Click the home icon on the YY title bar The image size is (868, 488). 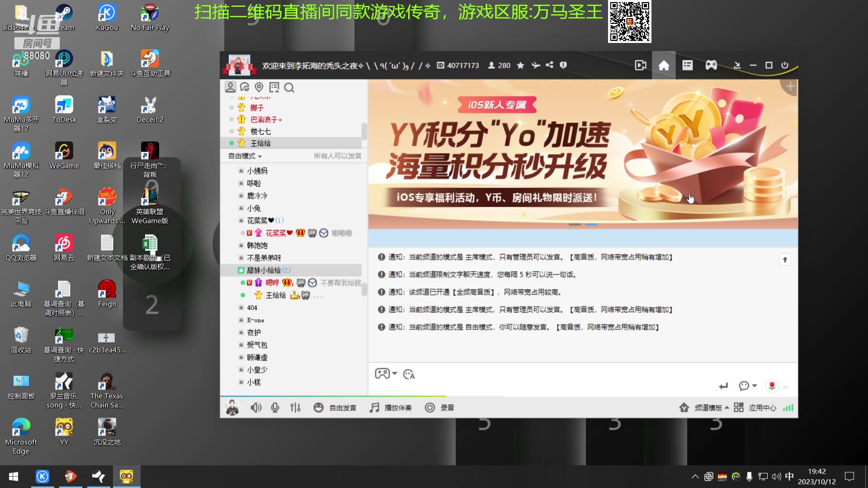coord(664,65)
